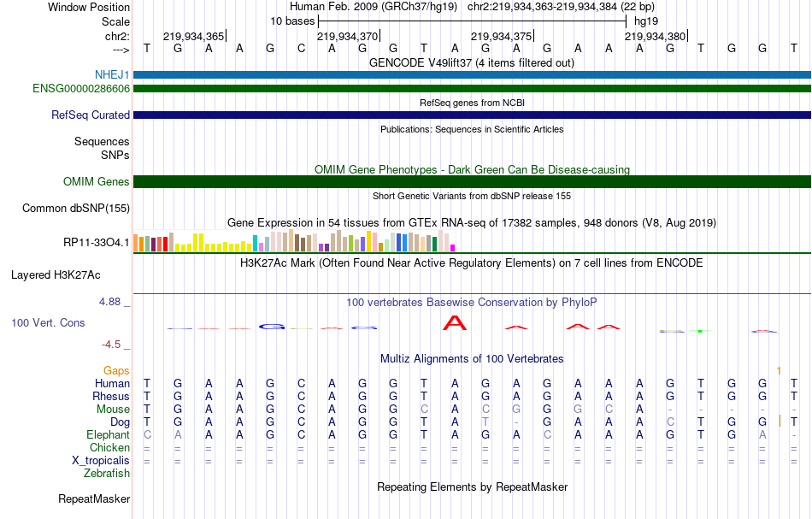Open the GENCODE V49lift37 track title
Image resolution: width=812 pixels, height=519 pixels.
[x=472, y=63]
